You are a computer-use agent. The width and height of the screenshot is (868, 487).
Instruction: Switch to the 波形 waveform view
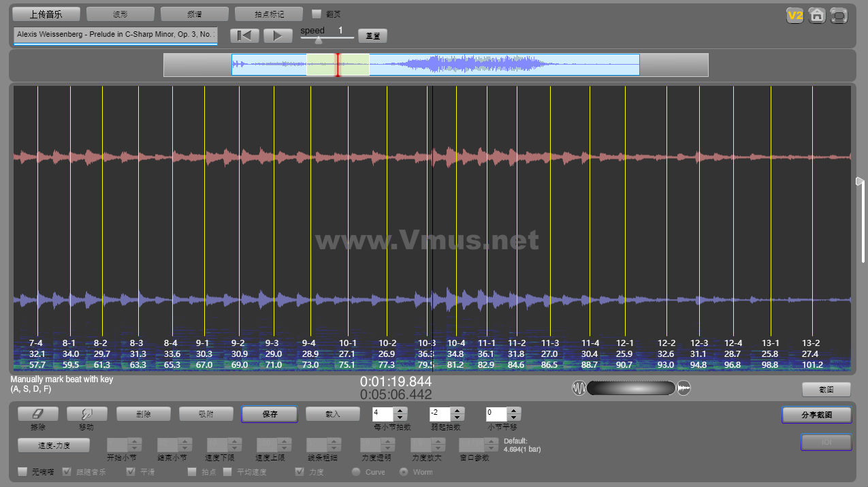120,14
